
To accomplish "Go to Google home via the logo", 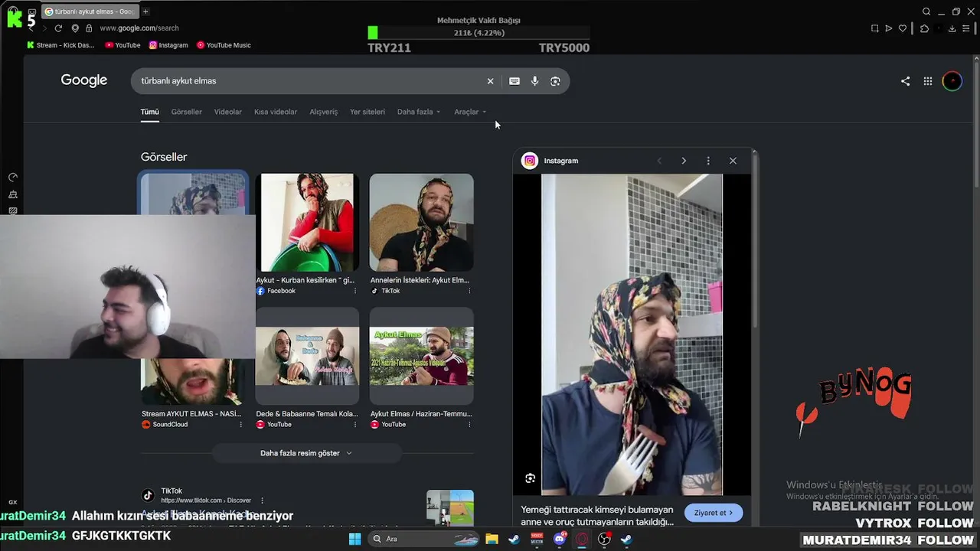I will click(x=84, y=80).
